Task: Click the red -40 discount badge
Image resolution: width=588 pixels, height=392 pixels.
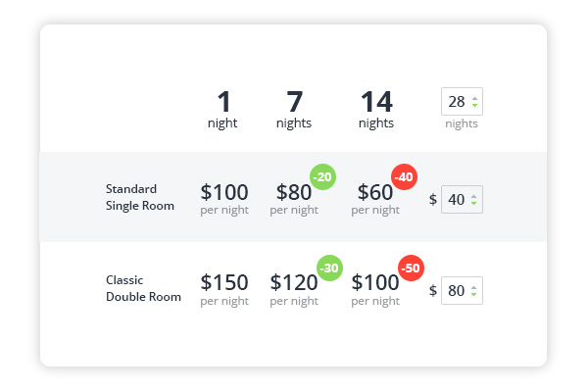Action: tap(405, 176)
